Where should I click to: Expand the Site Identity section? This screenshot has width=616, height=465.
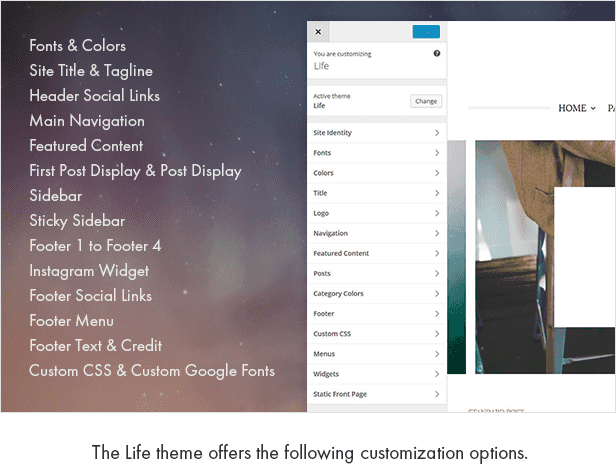[376, 133]
